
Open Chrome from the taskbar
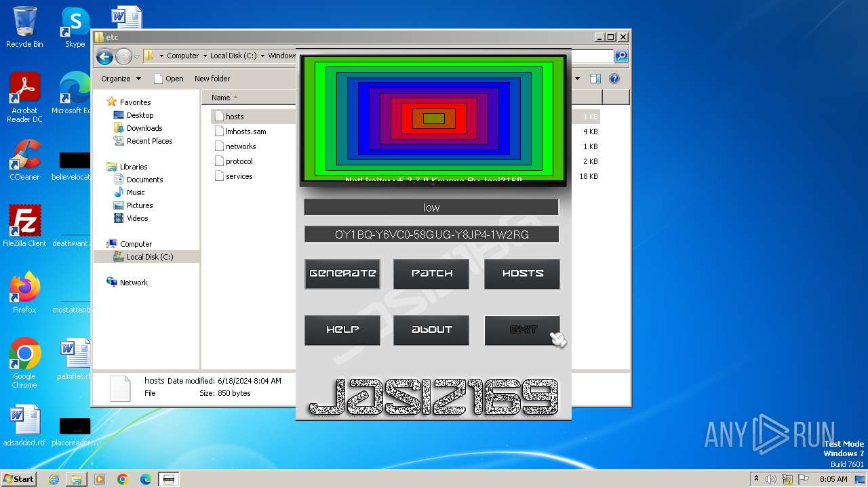coord(123,479)
